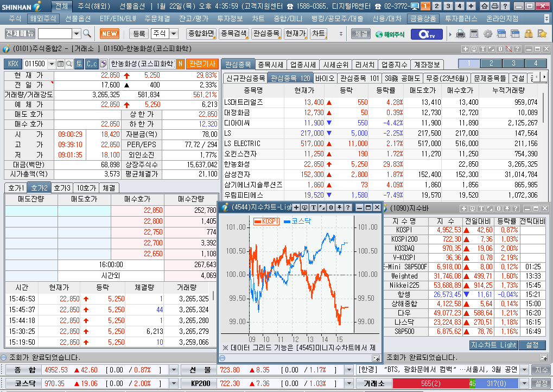Select watchlist group page 3
This screenshot has height=392, width=553.
(x=513, y=64)
